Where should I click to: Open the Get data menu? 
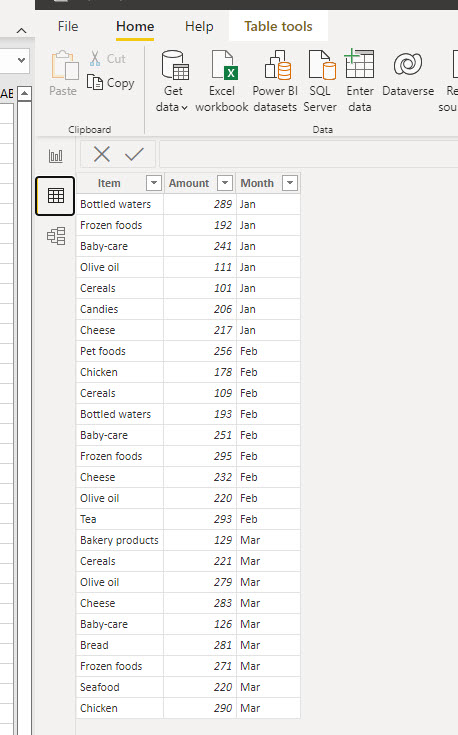coord(172,81)
